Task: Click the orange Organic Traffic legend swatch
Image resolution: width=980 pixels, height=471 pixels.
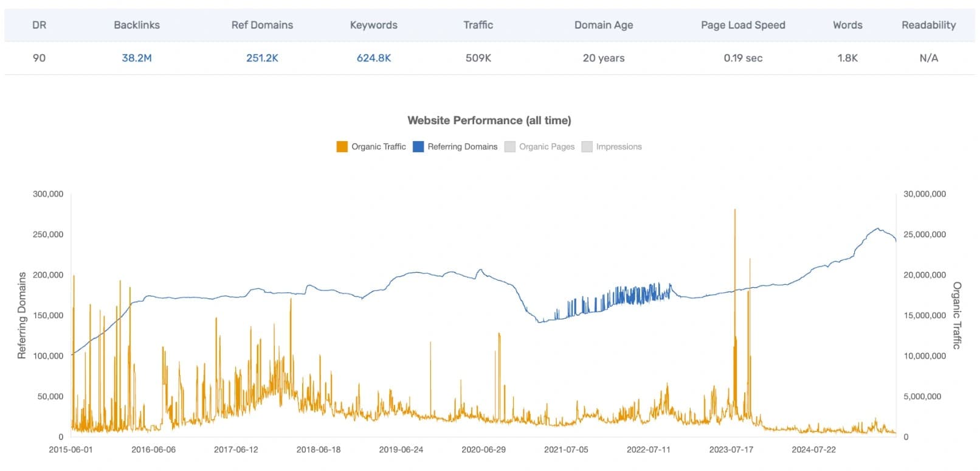Action: point(342,147)
